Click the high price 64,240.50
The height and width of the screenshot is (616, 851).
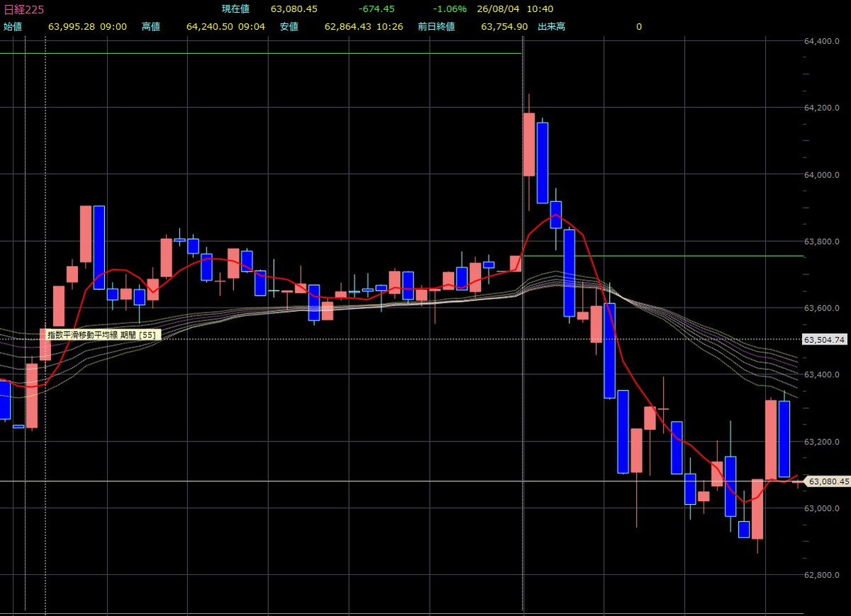[x=210, y=26]
